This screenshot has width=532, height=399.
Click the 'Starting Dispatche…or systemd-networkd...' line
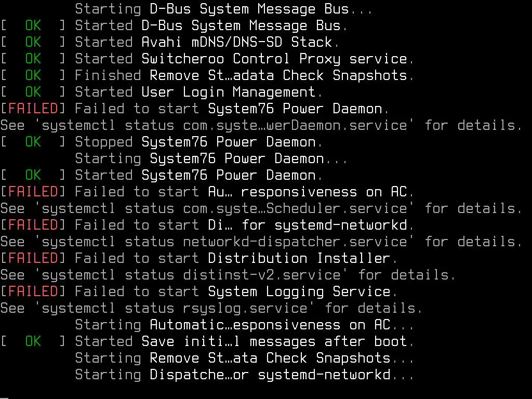click(244, 375)
